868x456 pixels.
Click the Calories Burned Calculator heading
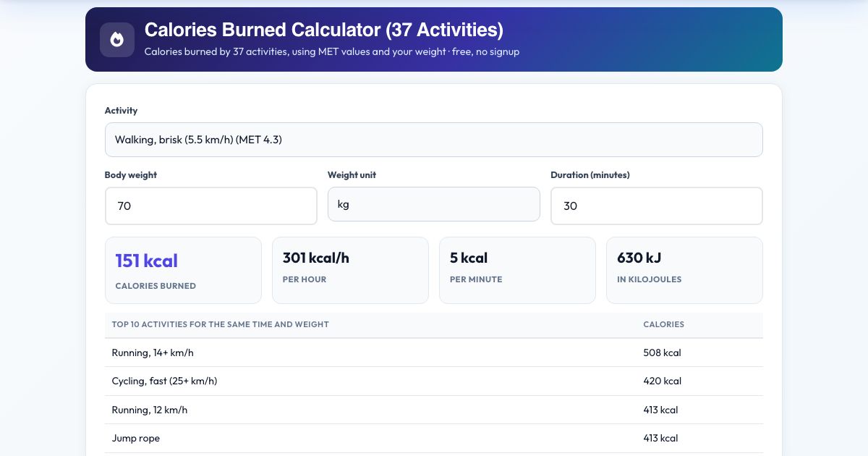pyautogui.click(x=324, y=30)
